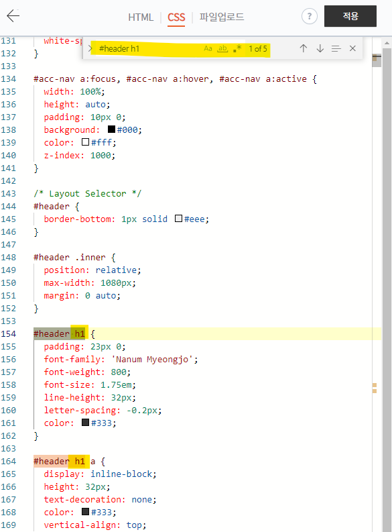Click the editor scrollbar thumb
This screenshot has width=392, height=532.
tap(387, 290)
